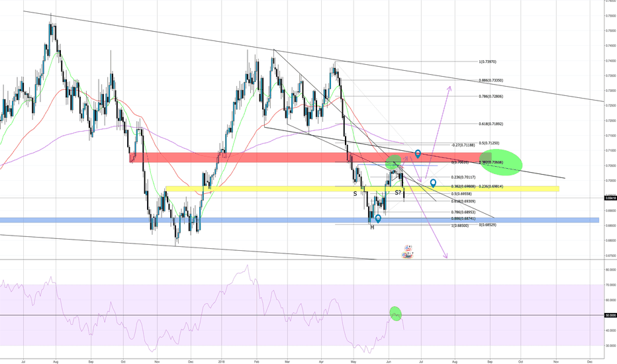Click the 30.0000 RSI scale label
This screenshot has width=617, height=364.
[610, 345]
